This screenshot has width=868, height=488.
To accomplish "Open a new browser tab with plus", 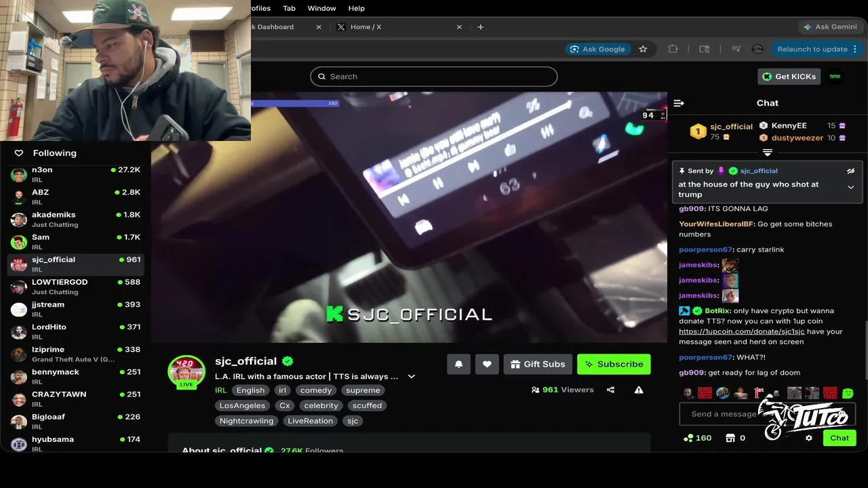I will [481, 27].
